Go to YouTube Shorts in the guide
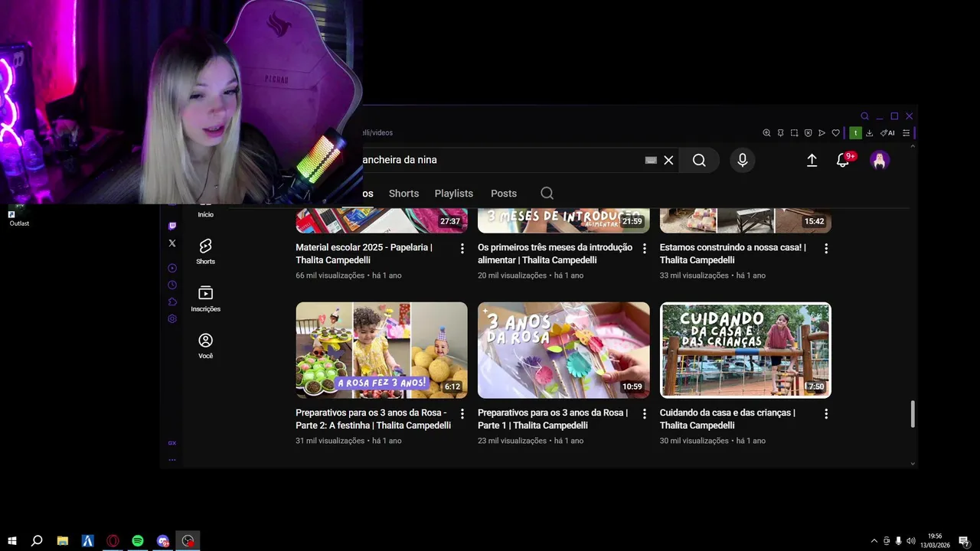The height and width of the screenshot is (551, 980). [x=205, y=251]
